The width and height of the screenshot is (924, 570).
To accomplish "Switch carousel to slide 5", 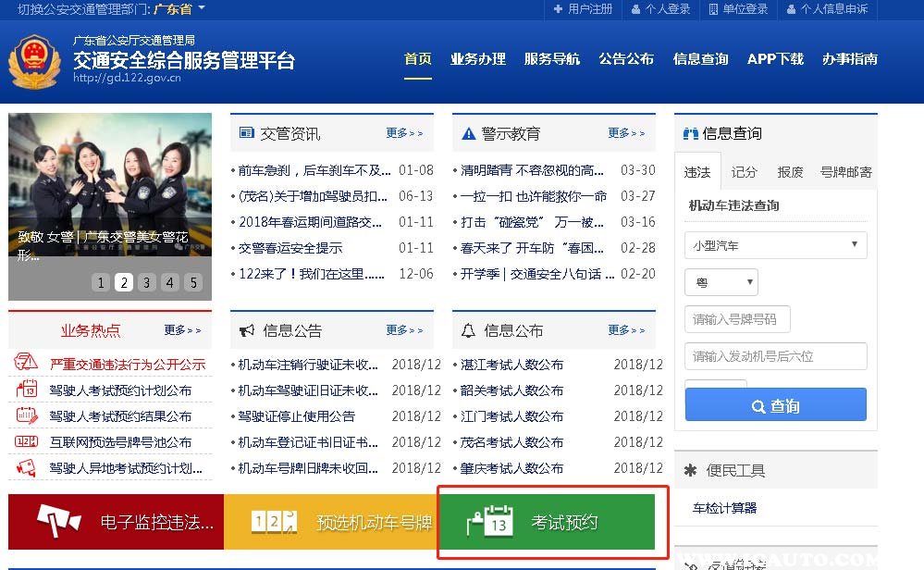I will (x=193, y=282).
